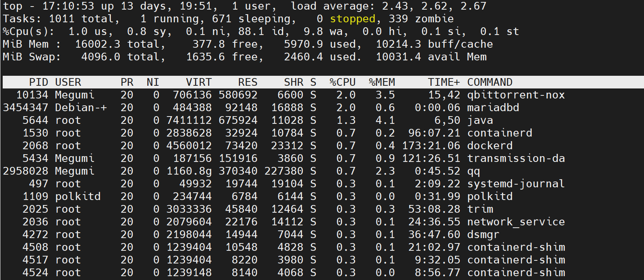Select the TIME+ column header

tap(444, 82)
